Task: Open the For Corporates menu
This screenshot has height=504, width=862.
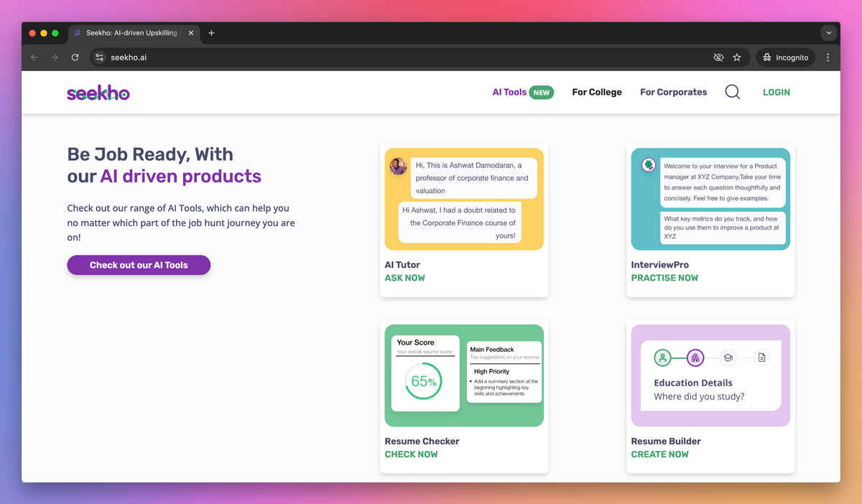Action: 674,92
